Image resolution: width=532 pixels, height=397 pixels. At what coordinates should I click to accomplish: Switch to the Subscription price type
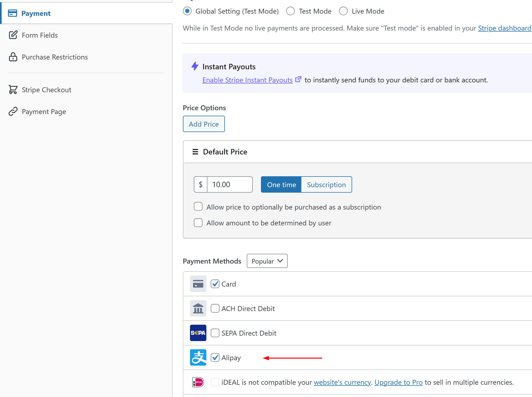coord(326,185)
